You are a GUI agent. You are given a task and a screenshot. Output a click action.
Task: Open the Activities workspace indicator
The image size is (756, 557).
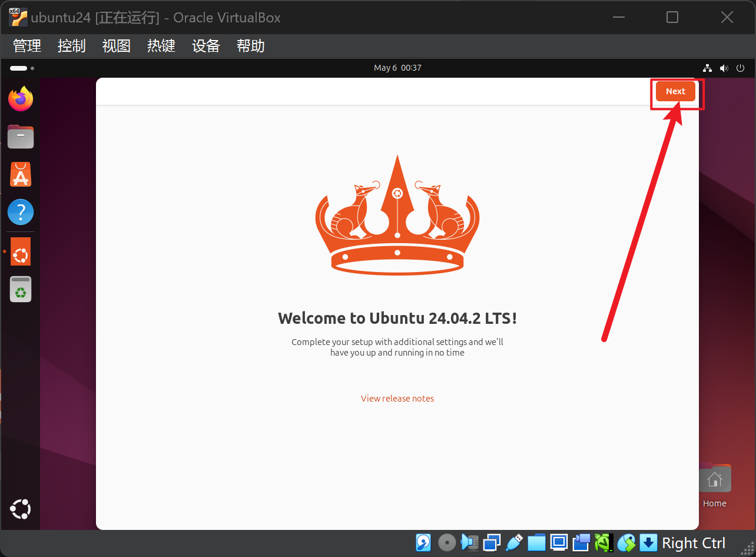22,68
